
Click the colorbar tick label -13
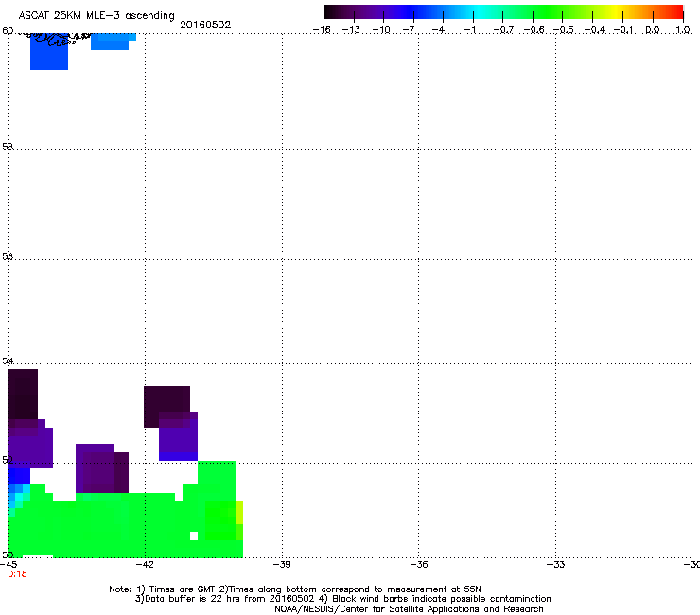click(x=351, y=30)
